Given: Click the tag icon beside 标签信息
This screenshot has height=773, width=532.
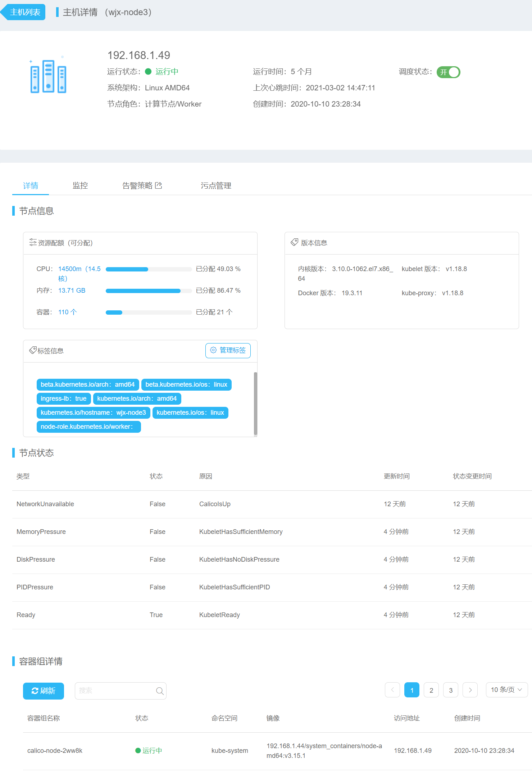Looking at the screenshot, I should pyautogui.click(x=33, y=350).
